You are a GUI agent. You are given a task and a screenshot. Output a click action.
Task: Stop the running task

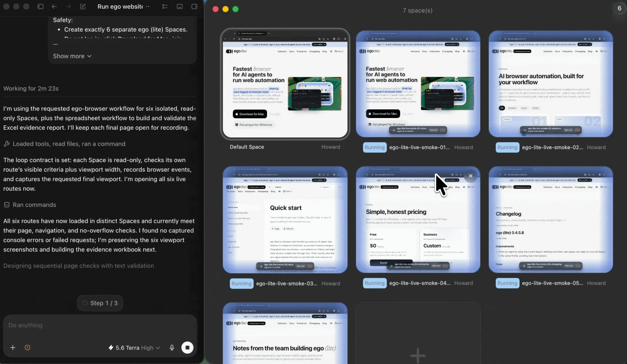click(x=187, y=347)
